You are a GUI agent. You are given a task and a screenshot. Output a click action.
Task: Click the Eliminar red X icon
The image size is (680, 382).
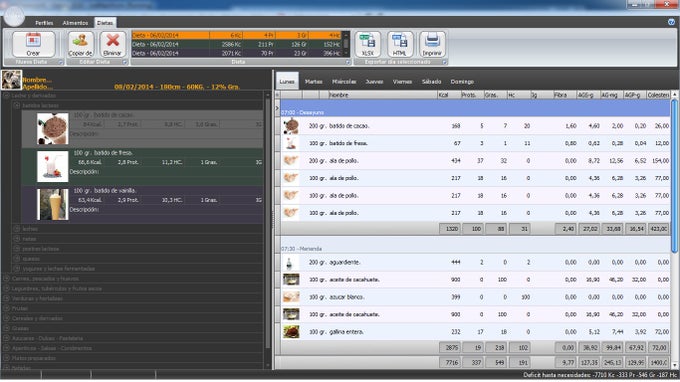click(x=112, y=44)
